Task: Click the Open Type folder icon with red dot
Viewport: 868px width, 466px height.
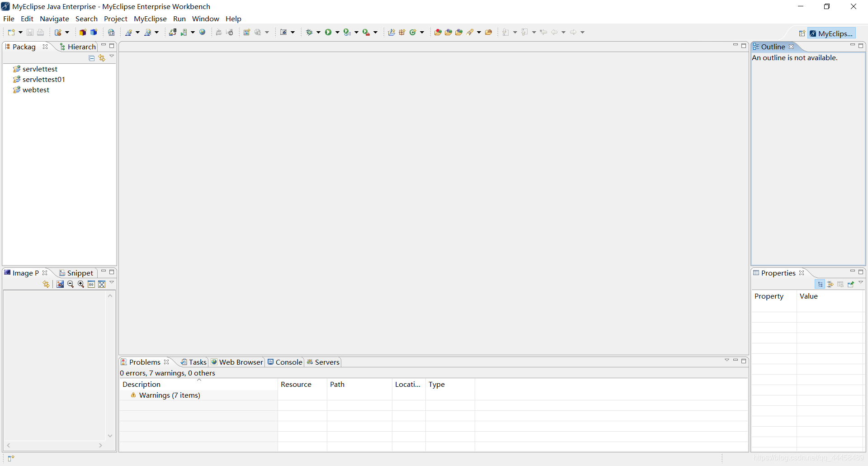Action: pos(438,32)
